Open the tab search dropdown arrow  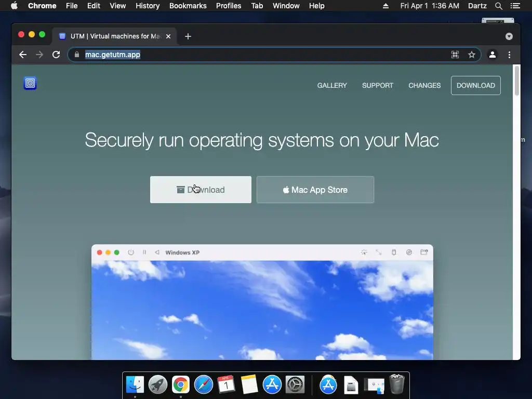(x=509, y=36)
